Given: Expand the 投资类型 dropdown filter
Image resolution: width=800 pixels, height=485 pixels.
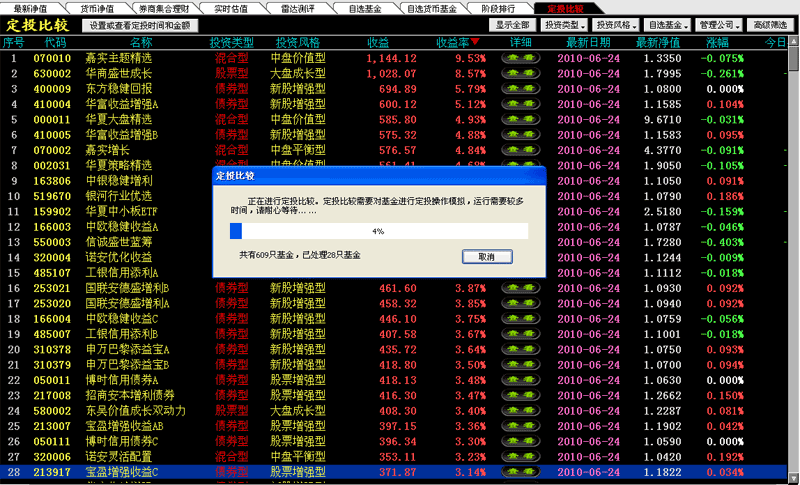Looking at the screenshot, I should click(x=566, y=24).
